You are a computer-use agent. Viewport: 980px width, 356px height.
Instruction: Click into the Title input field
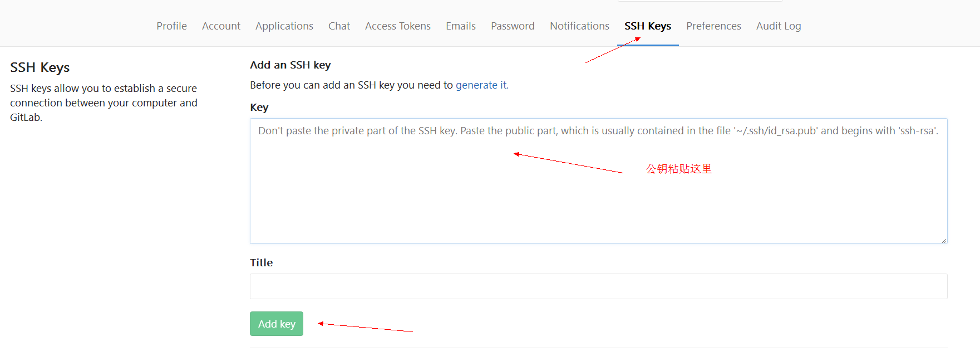click(x=598, y=286)
